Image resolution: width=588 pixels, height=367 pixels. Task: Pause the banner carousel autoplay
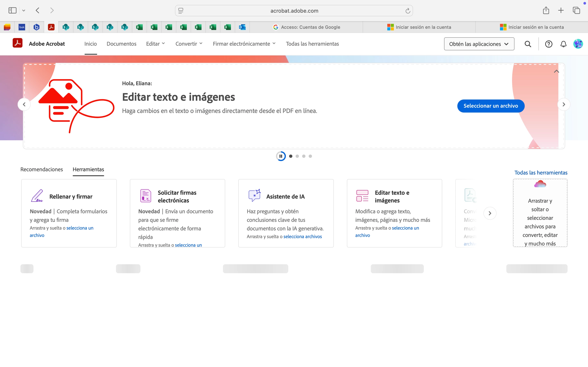[x=281, y=156]
